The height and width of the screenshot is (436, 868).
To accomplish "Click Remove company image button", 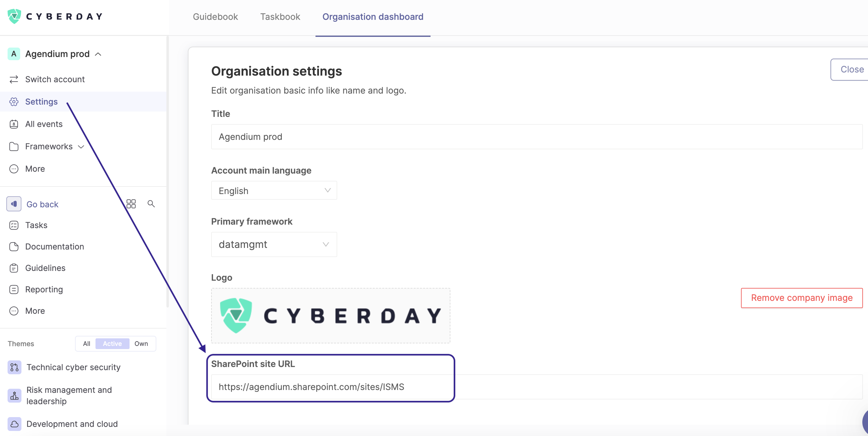I will pos(801,298).
